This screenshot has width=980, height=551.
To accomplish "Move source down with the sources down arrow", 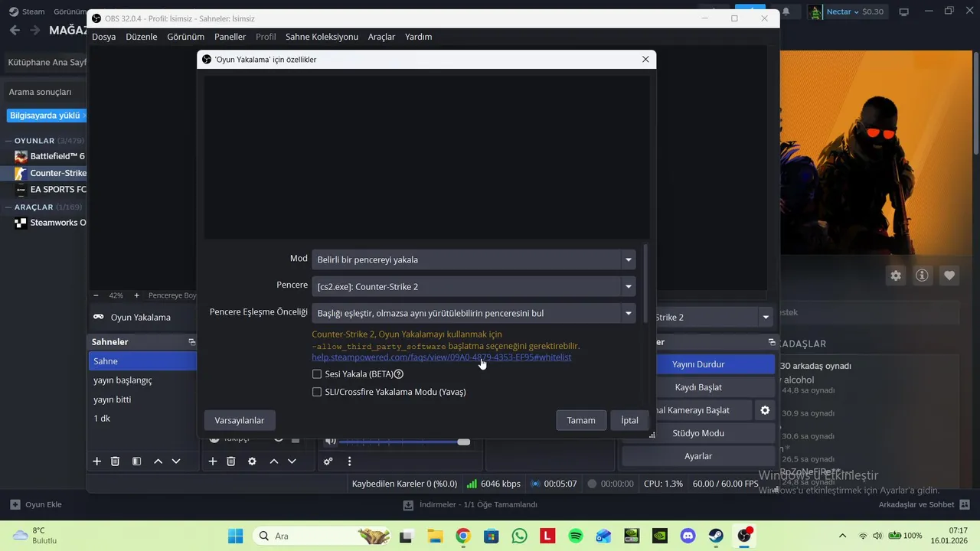I will tap(292, 461).
